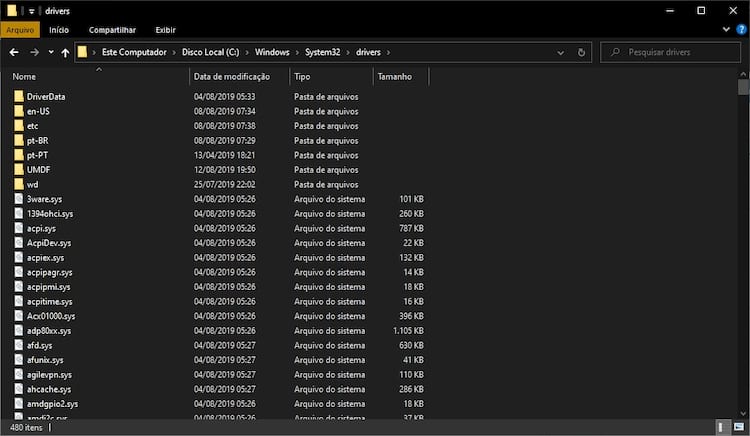Go up one folder level arrow
750x436 pixels.
point(65,52)
